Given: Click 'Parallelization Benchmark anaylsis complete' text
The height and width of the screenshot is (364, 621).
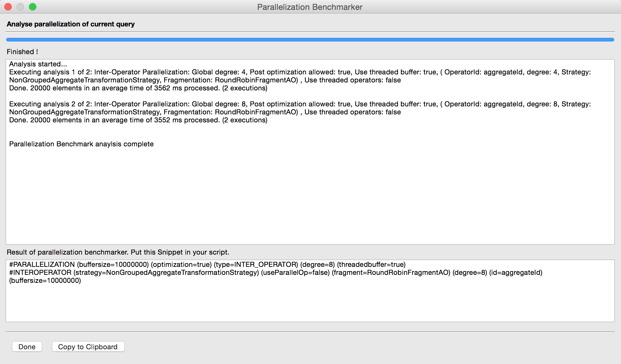Looking at the screenshot, I should coord(81,144).
